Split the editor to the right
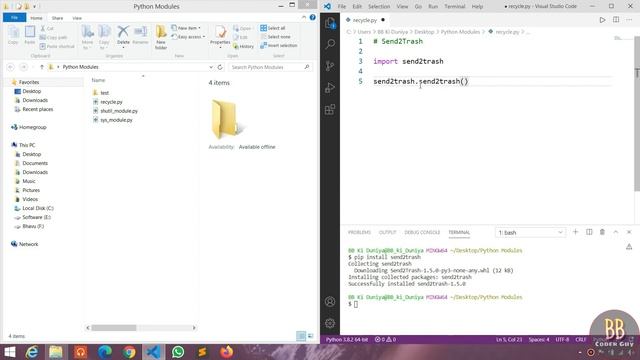The image size is (640, 360). coord(616,20)
